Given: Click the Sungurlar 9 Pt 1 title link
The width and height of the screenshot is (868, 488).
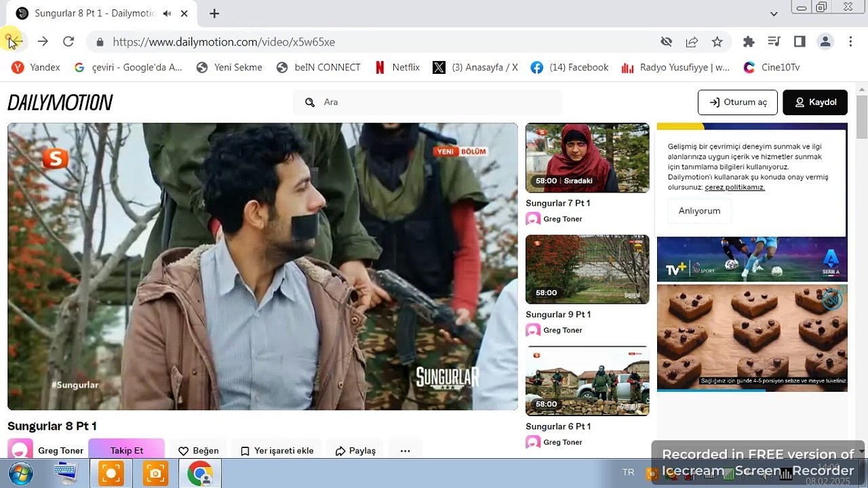Looking at the screenshot, I should [558, 314].
